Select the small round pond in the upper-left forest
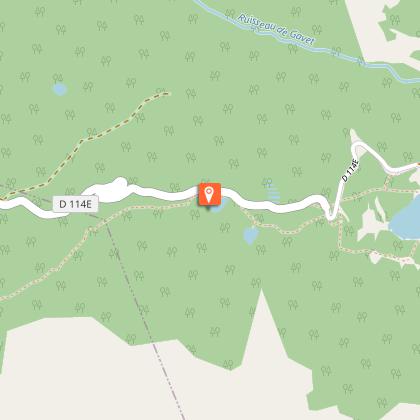 click(x=60, y=89)
